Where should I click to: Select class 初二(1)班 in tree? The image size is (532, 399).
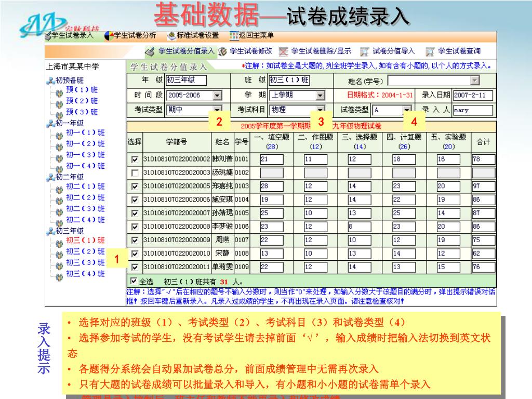click(x=86, y=187)
